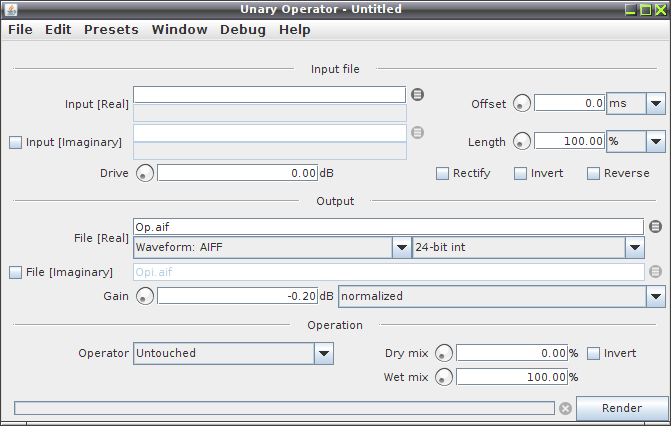Screen dimensions: 671x426
Task: Click the output file field Op.aif
Action: pos(389,226)
